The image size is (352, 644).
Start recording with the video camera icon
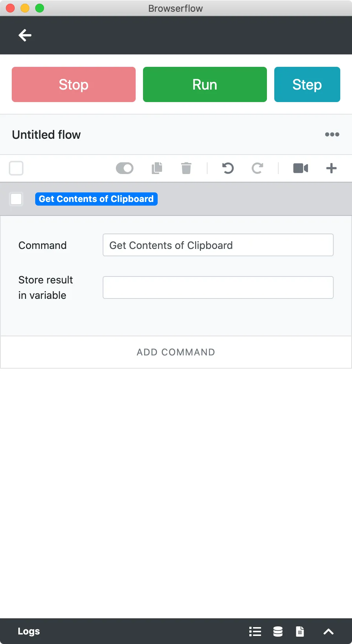point(301,168)
